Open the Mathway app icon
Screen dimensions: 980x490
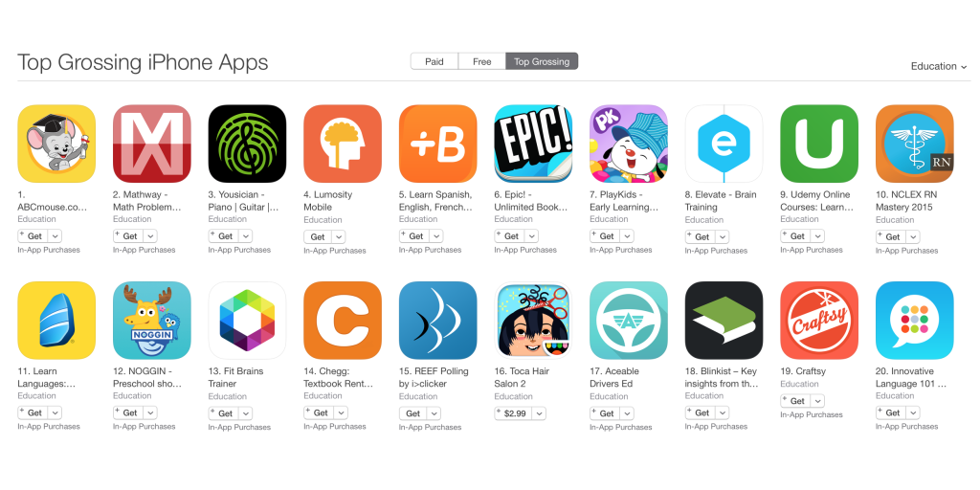152,144
